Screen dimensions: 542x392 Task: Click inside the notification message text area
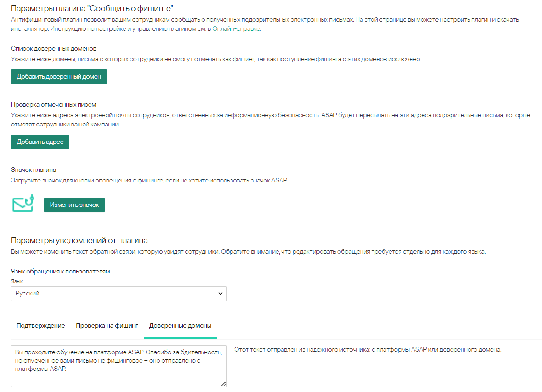[x=119, y=365]
